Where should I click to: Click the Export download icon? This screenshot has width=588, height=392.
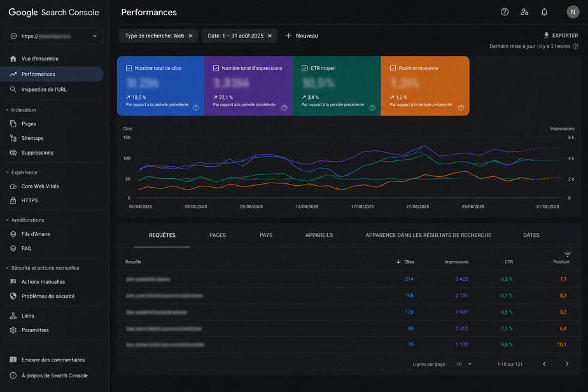click(547, 35)
